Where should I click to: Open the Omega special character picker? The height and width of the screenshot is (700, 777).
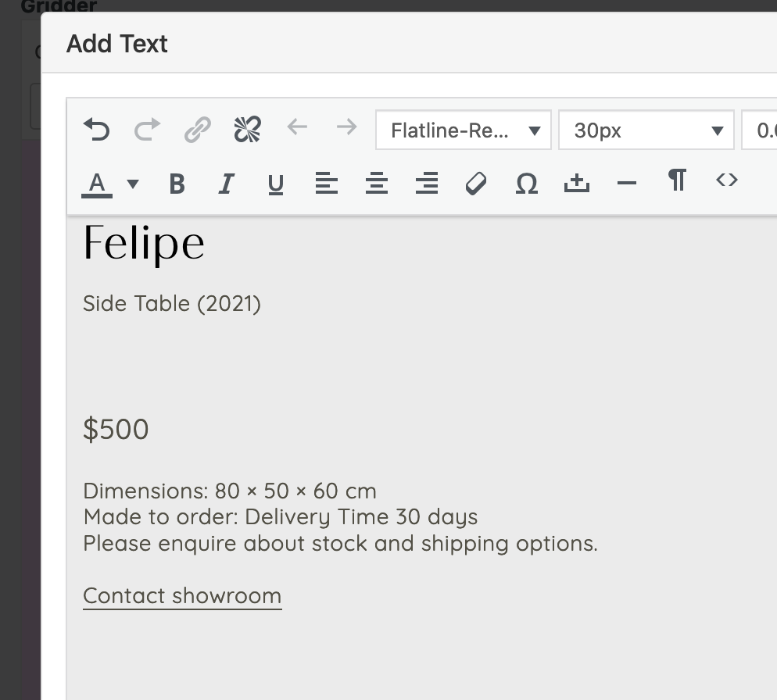point(527,184)
